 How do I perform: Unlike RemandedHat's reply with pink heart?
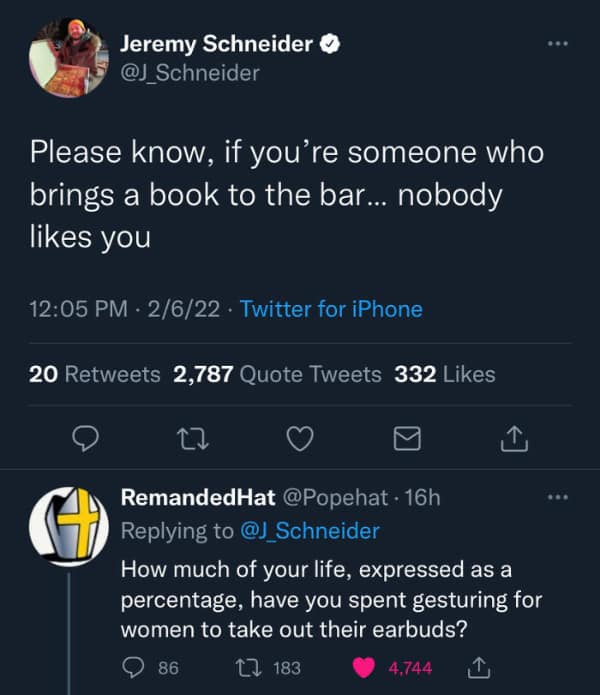[x=364, y=668]
